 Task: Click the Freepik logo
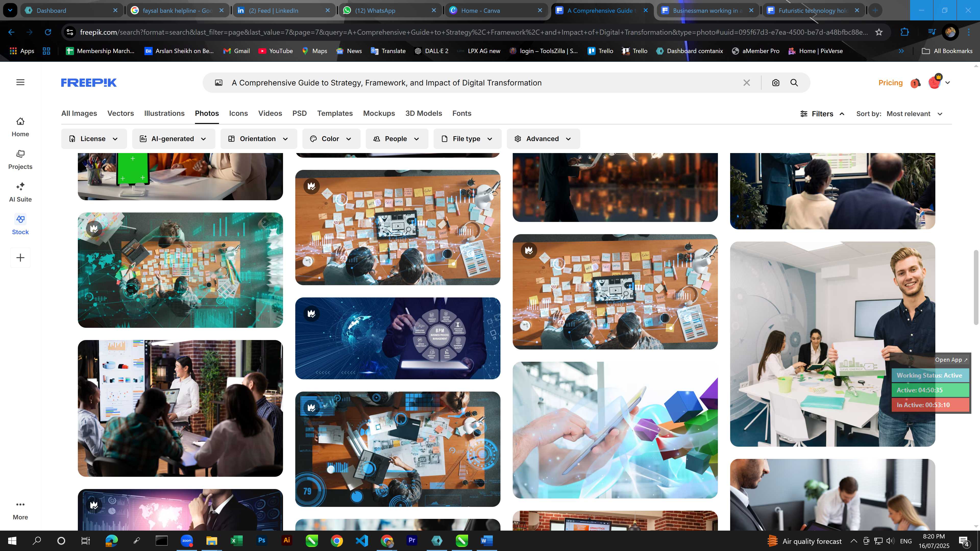point(89,82)
